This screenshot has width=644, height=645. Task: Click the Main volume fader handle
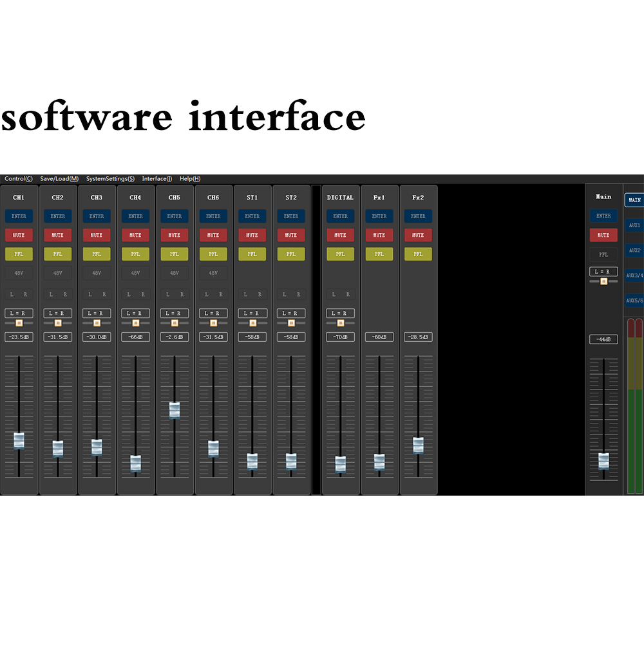coord(603,461)
